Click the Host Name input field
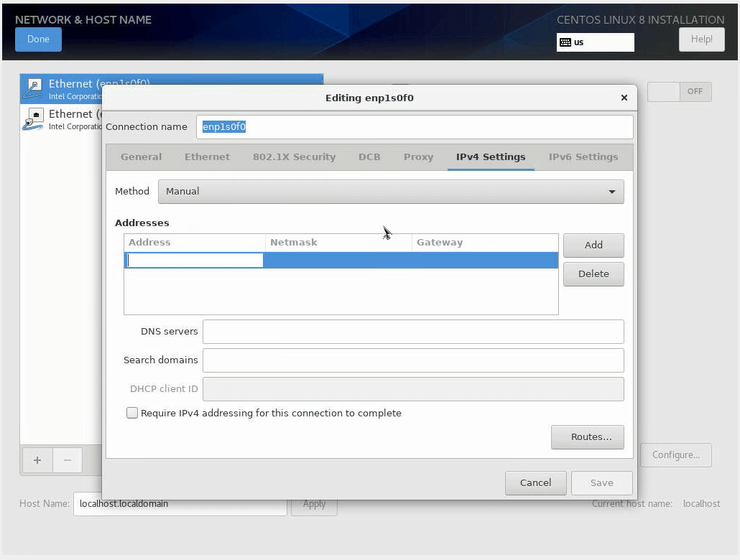 [x=180, y=504]
